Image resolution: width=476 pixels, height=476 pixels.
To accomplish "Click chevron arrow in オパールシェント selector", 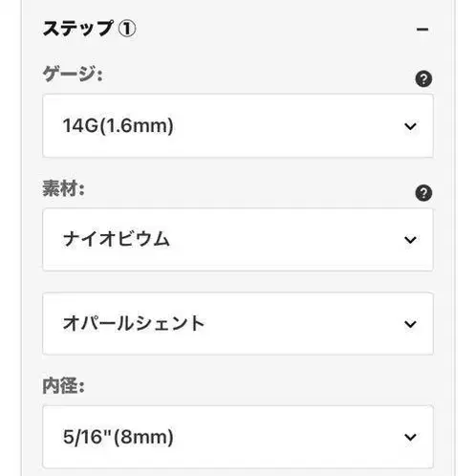I will pos(410,324).
